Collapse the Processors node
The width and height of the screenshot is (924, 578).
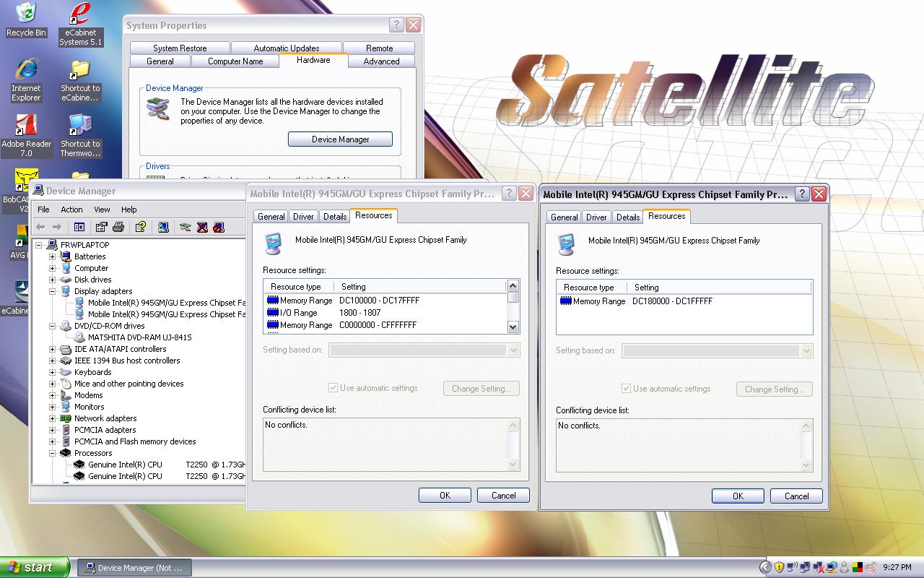click(52, 453)
